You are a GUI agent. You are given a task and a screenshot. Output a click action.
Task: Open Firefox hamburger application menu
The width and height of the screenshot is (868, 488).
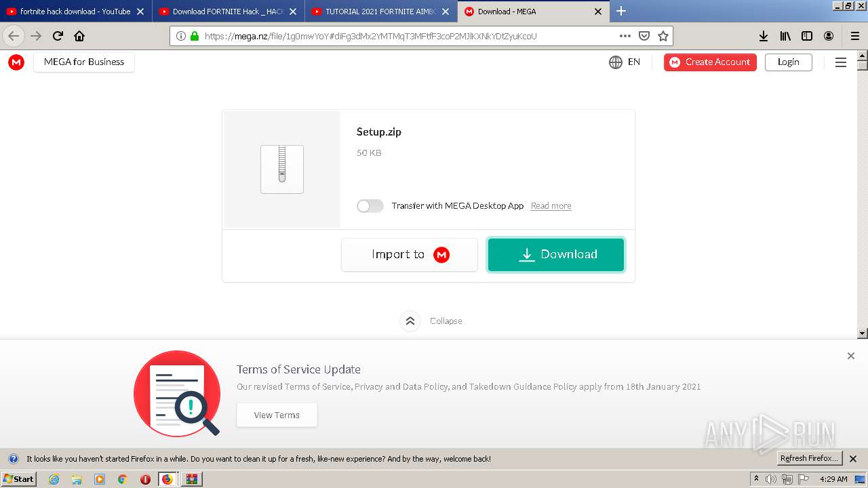click(855, 36)
